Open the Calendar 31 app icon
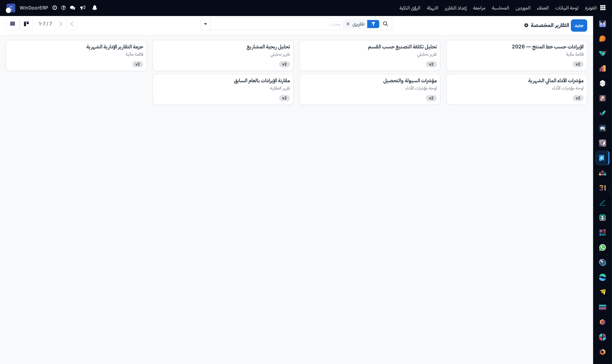 pos(602,188)
